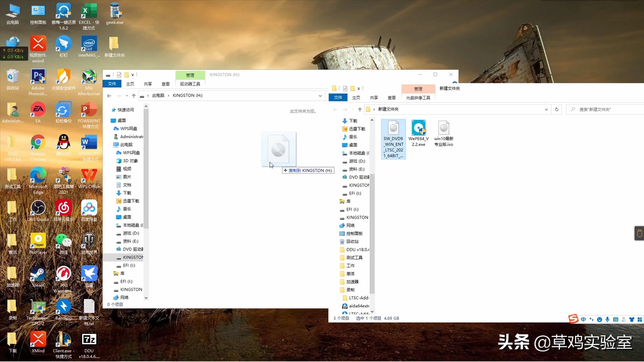Start Sogou voice input with the microphone icon
Viewport: 644px width, 362px height.
pyautogui.click(x=607, y=319)
